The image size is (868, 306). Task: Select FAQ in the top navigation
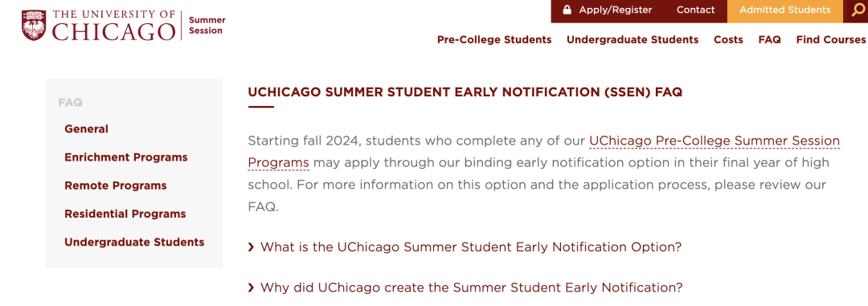[x=769, y=40]
